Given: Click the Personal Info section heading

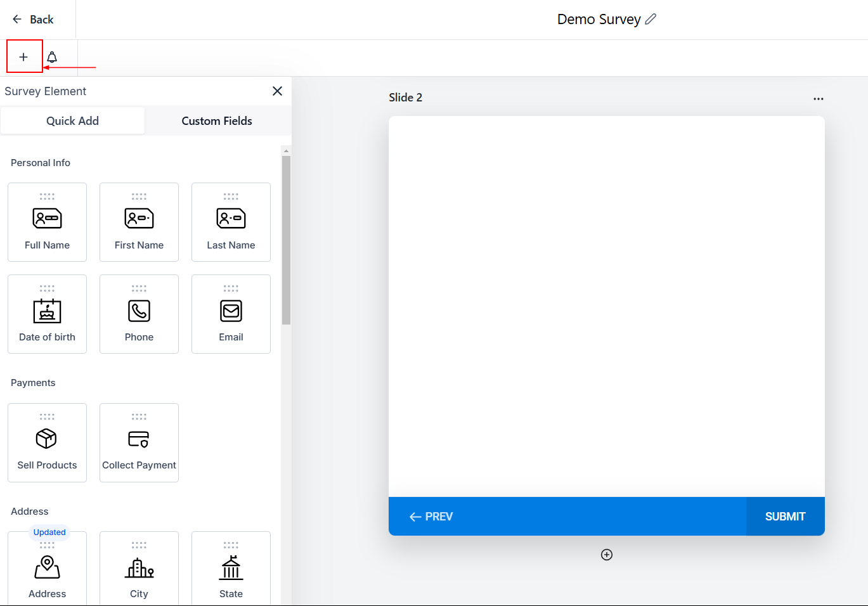Looking at the screenshot, I should click(41, 163).
